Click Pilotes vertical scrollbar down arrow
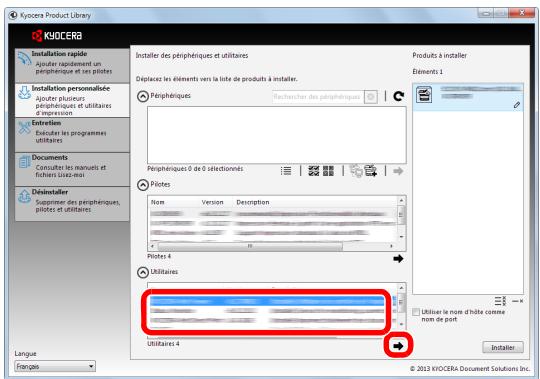The width and height of the screenshot is (540, 379). pos(401,237)
